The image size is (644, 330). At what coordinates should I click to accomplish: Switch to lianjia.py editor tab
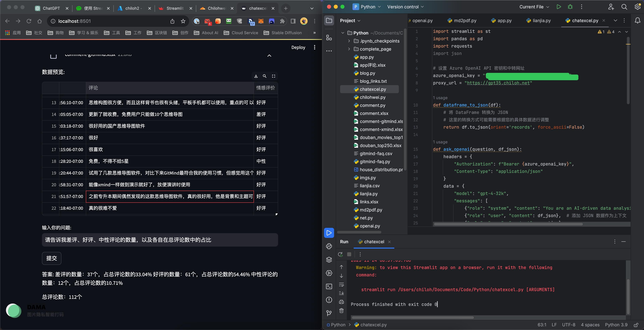(x=539, y=20)
